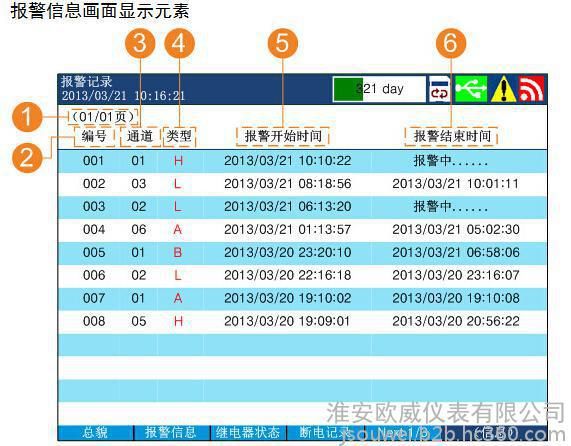Click the 类型 column header

[179, 137]
